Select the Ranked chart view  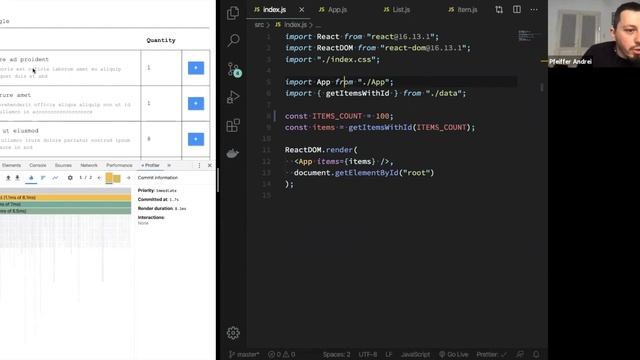tap(43, 178)
